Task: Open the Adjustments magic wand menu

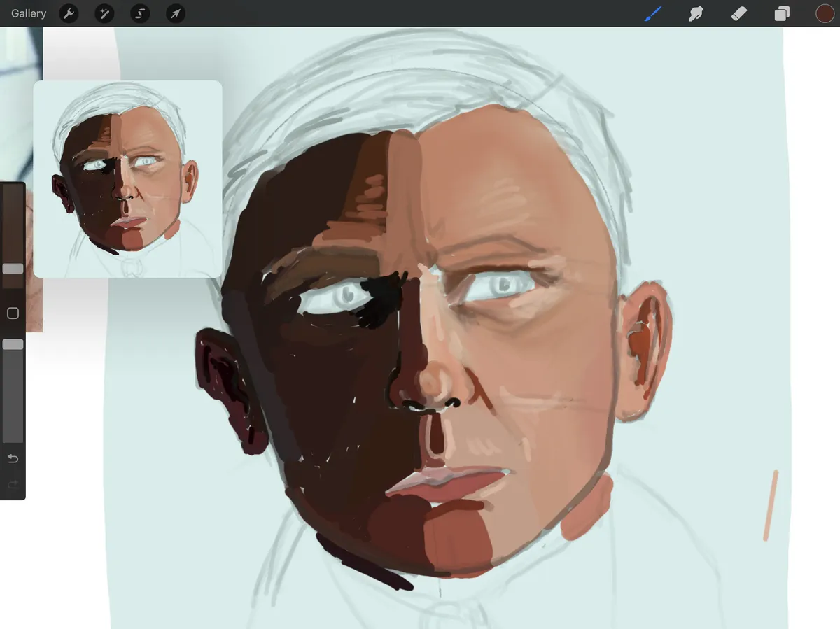Action: (x=104, y=13)
